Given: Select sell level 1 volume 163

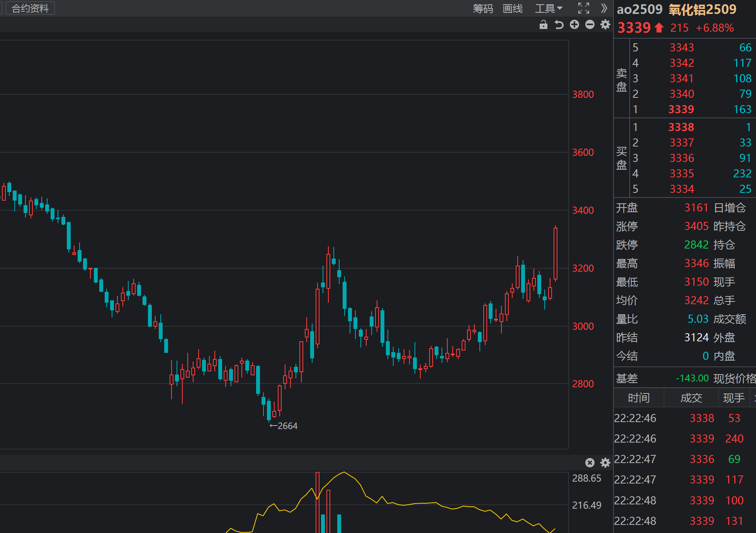Looking at the screenshot, I should click(x=742, y=109).
